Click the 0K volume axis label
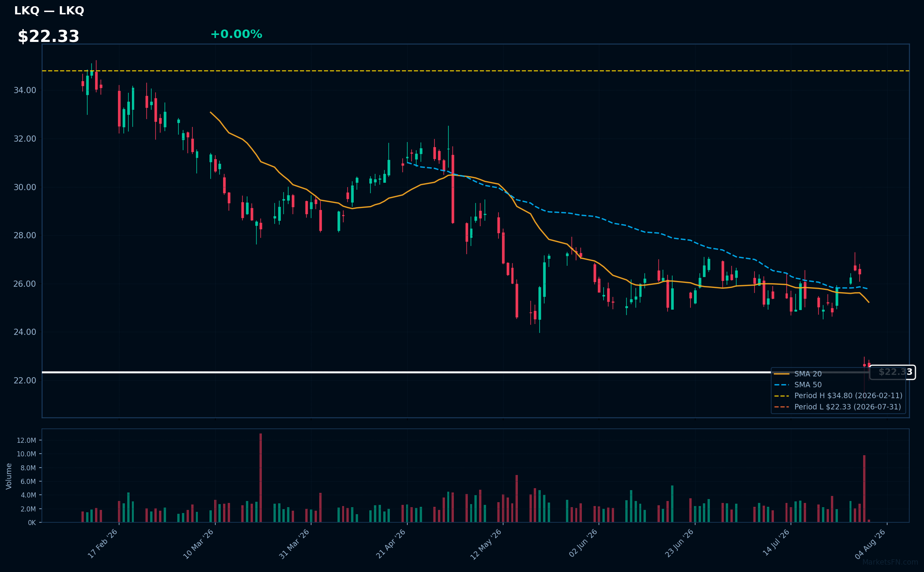The height and width of the screenshot is (572, 924). (32, 523)
